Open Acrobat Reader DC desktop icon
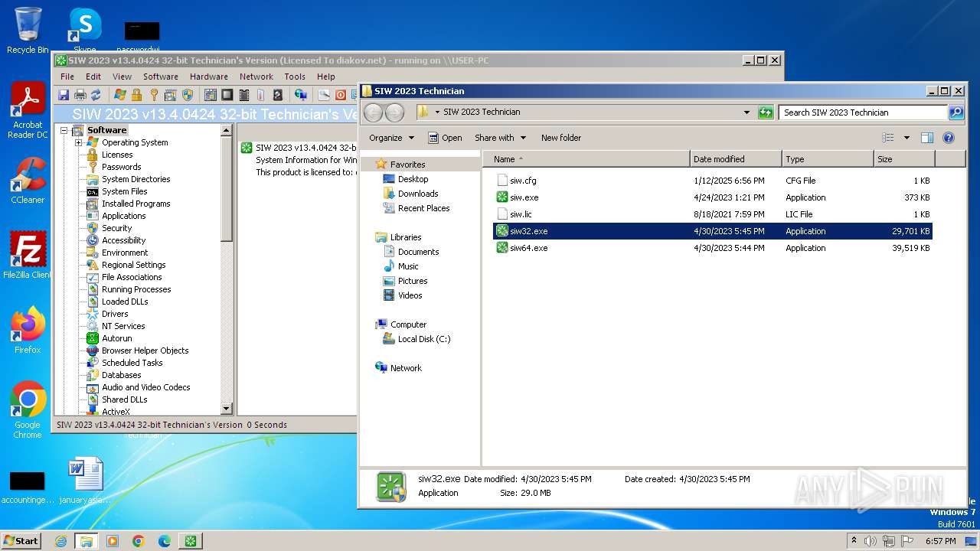 pyautogui.click(x=28, y=111)
